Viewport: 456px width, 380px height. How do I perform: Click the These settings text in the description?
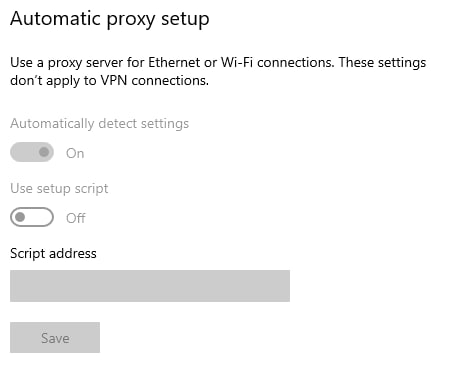click(382, 63)
